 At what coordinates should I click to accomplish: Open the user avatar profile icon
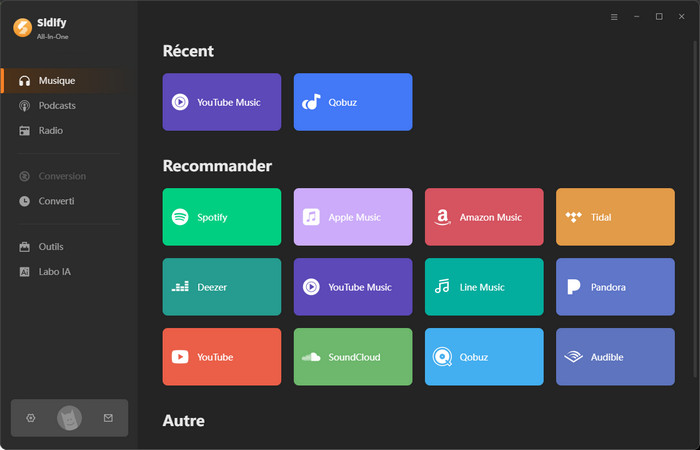click(69, 418)
